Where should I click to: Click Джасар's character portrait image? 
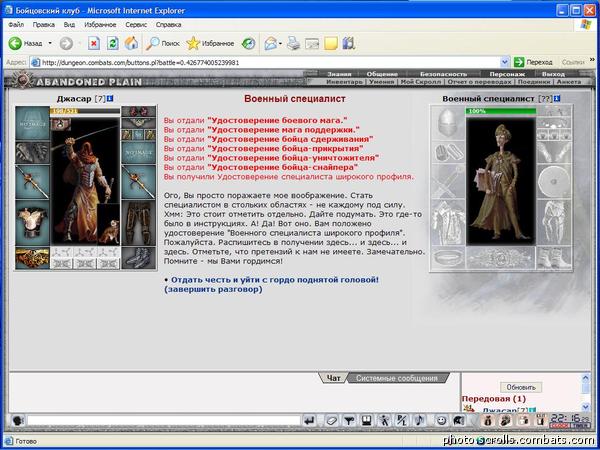(x=85, y=181)
